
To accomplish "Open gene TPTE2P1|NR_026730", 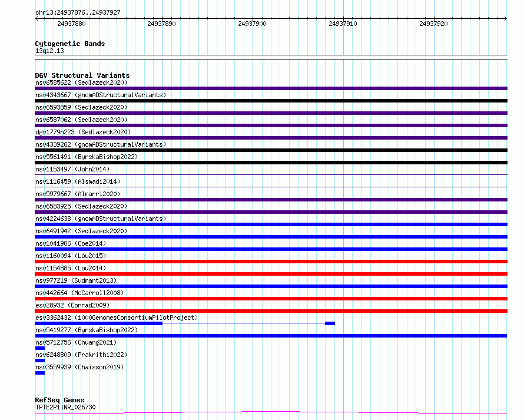I will point(65,407).
